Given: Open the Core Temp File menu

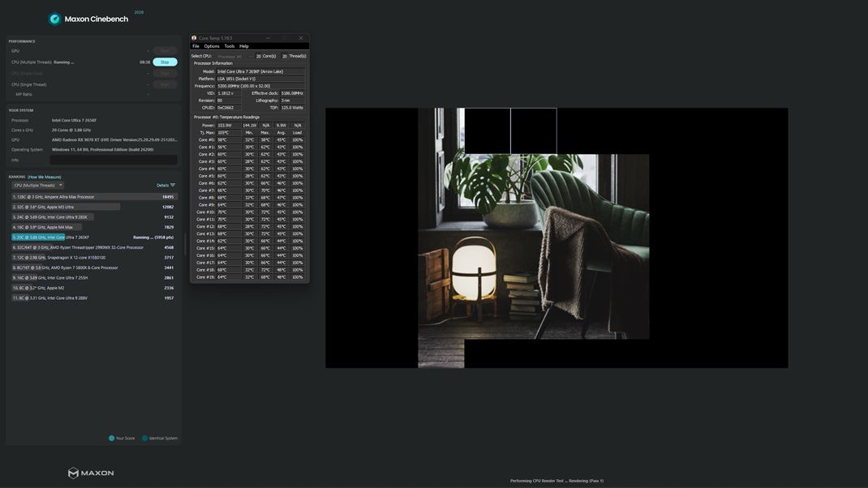Looking at the screenshot, I should (x=196, y=46).
